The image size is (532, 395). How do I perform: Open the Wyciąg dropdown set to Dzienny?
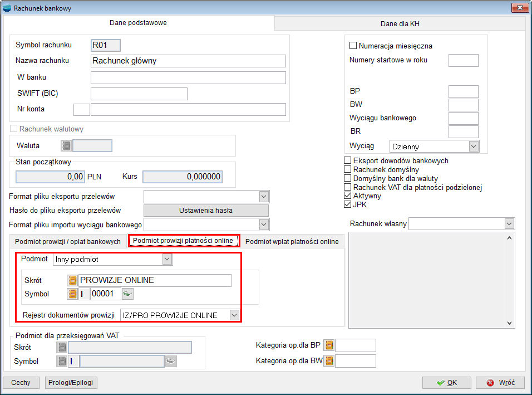(x=474, y=147)
